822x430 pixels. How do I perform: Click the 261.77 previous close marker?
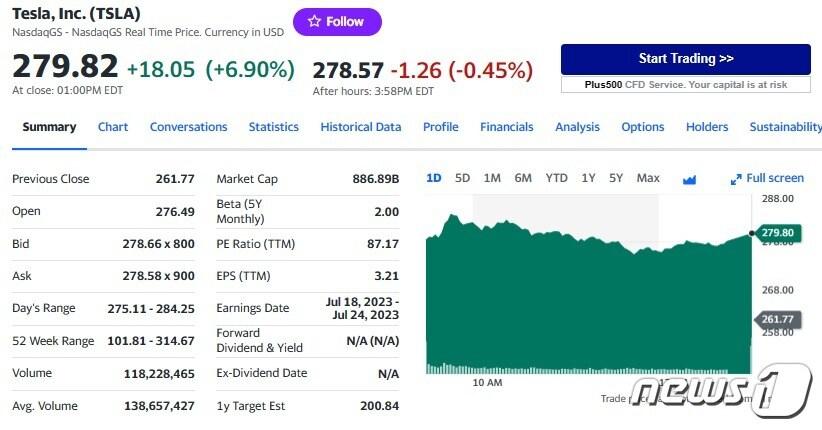(x=777, y=320)
